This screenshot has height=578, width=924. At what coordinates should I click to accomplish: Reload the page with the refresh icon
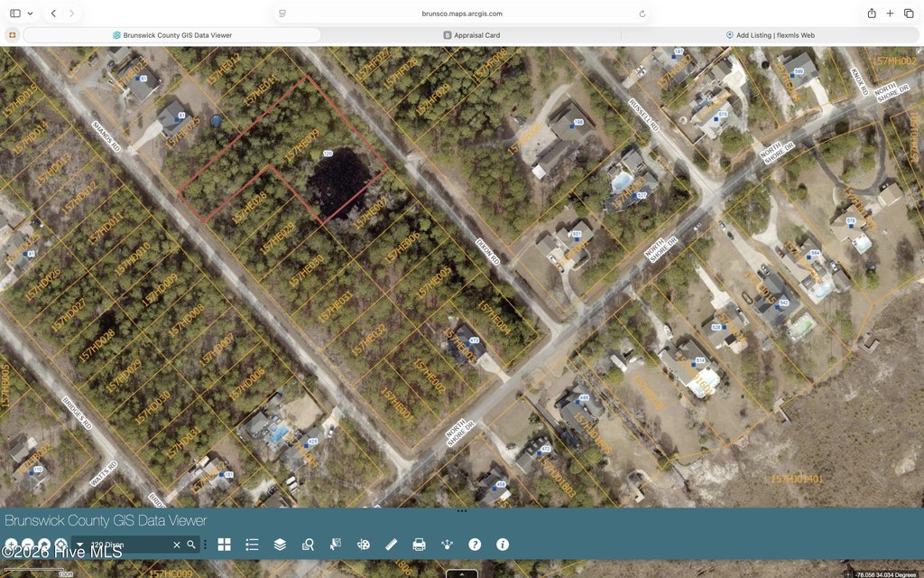(x=642, y=14)
